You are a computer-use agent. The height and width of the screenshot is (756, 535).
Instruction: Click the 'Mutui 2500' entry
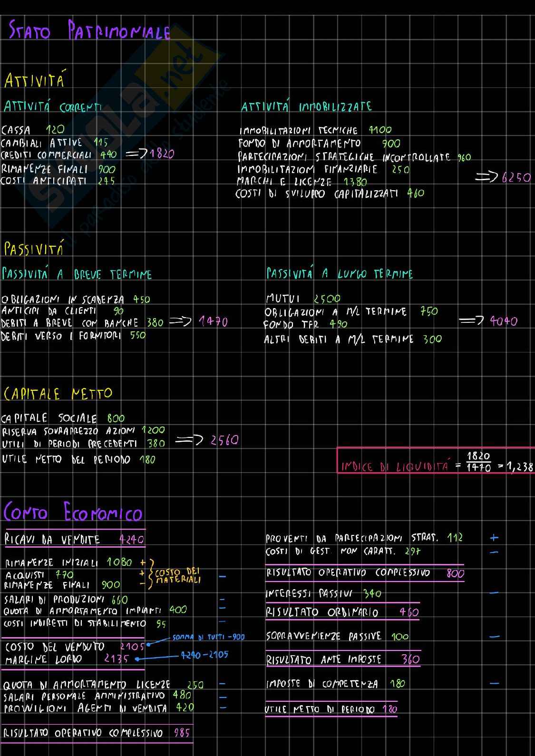point(303,299)
